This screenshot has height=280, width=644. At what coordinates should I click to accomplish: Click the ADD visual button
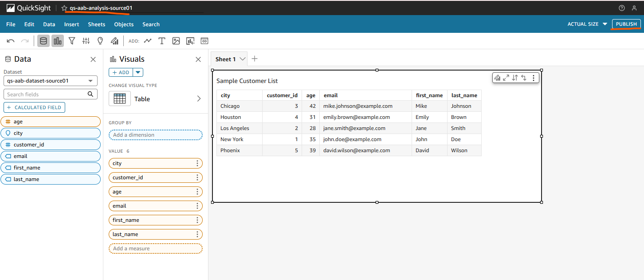pyautogui.click(x=121, y=72)
